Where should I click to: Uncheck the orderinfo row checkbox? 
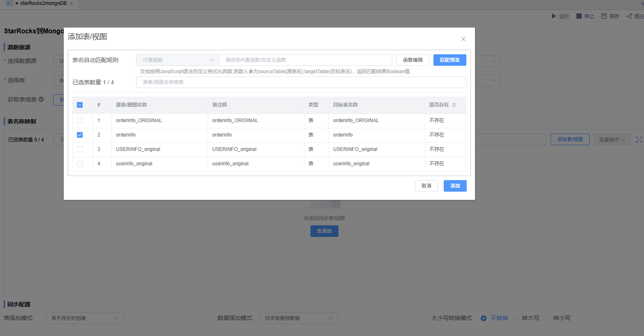coord(80,135)
